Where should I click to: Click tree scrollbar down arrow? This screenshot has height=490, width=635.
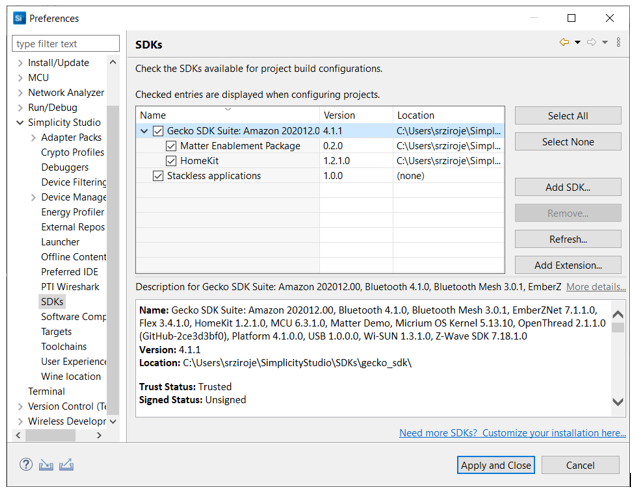113,422
